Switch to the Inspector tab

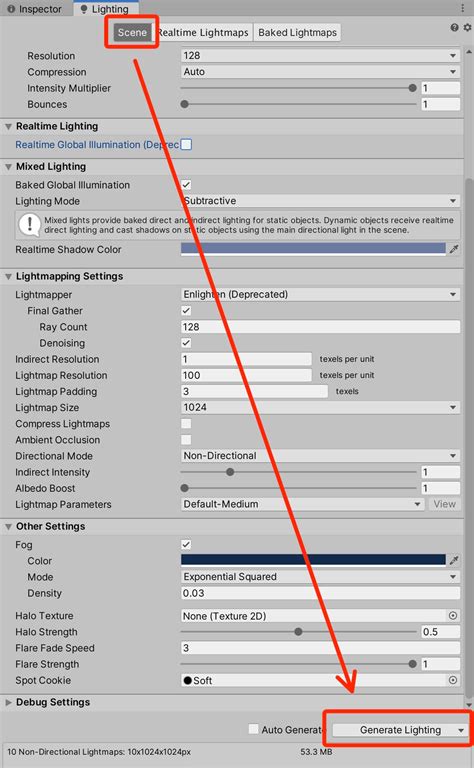[x=34, y=9]
